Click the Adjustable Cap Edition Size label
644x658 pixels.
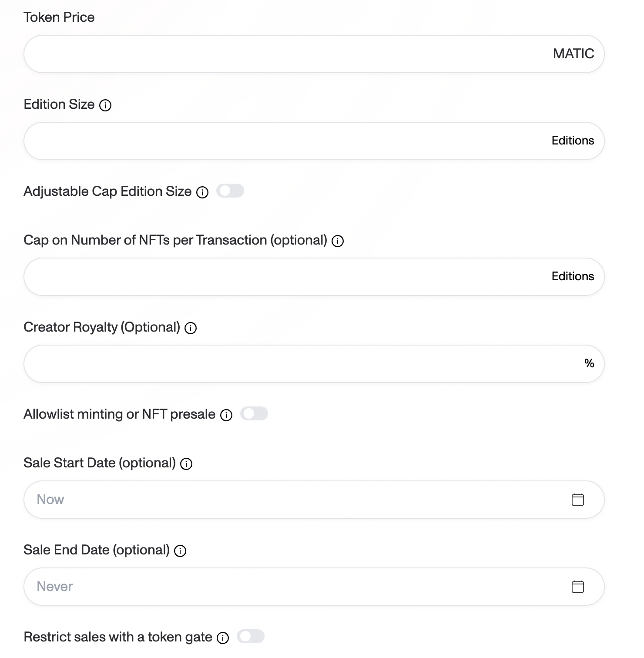tap(107, 191)
